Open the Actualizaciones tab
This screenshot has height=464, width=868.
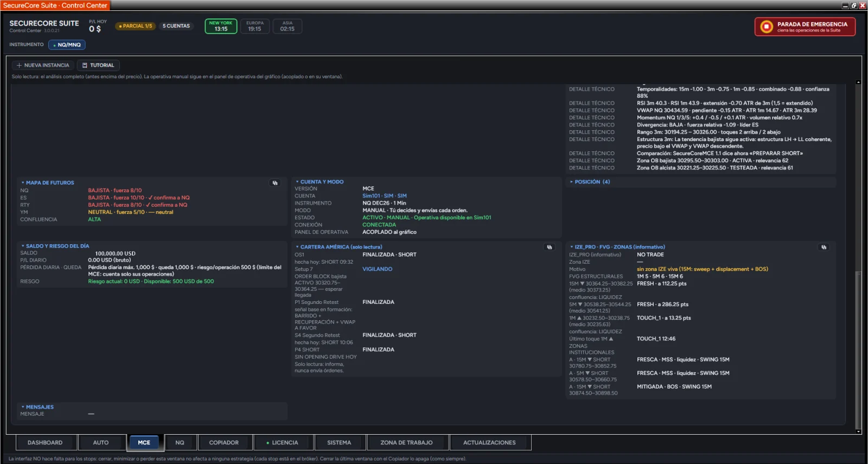tap(489, 443)
